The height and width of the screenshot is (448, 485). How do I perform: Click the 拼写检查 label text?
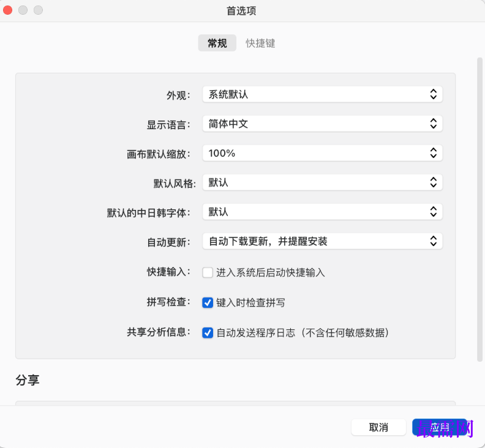pos(168,302)
